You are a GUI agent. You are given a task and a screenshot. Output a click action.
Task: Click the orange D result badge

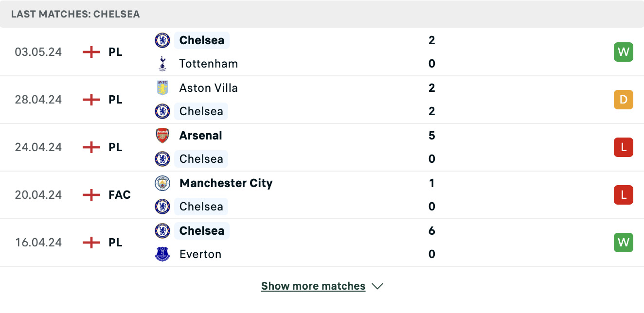624,100
